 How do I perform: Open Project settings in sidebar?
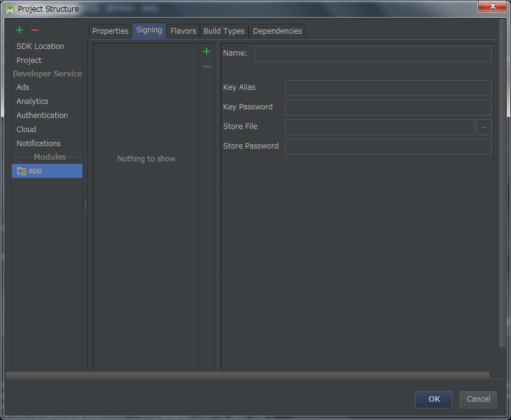coord(29,61)
